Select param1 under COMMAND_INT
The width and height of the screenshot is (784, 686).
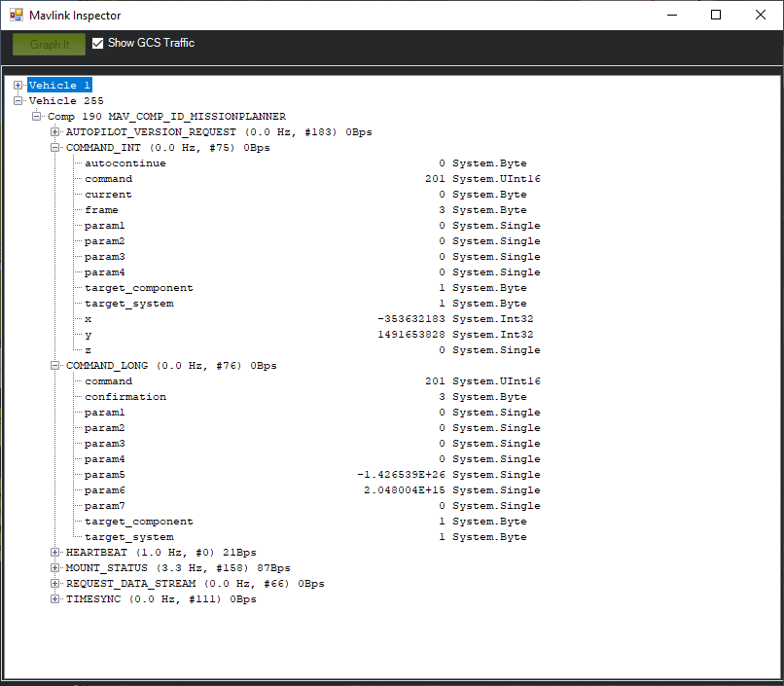pyautogui.click(x=312, y=226)
